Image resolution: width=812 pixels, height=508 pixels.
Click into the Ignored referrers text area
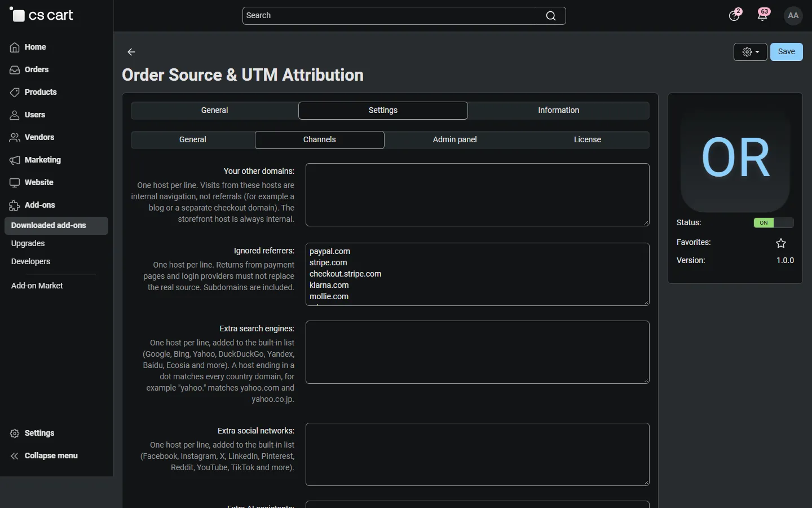(478, 274)
